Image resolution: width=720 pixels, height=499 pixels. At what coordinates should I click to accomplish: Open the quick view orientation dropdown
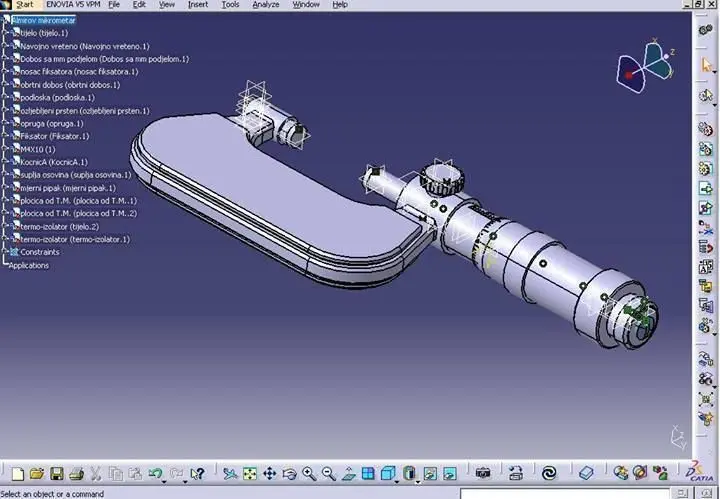tap(397, 481)
